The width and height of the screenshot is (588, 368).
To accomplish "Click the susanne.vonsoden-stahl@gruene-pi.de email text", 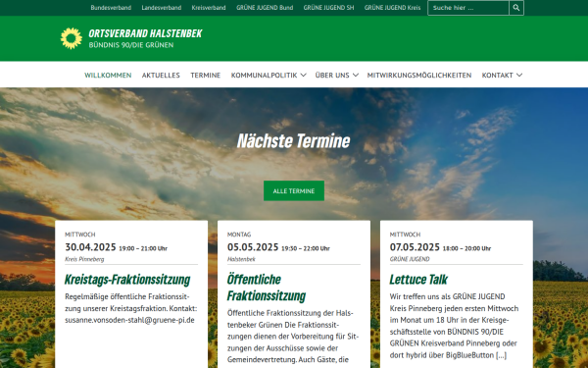I will 129,320.
